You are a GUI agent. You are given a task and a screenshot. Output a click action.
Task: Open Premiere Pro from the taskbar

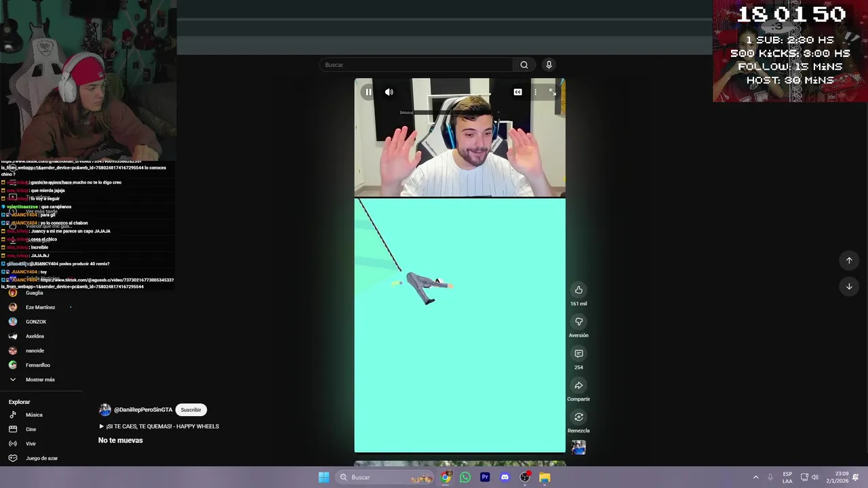(x=485, y=477)
